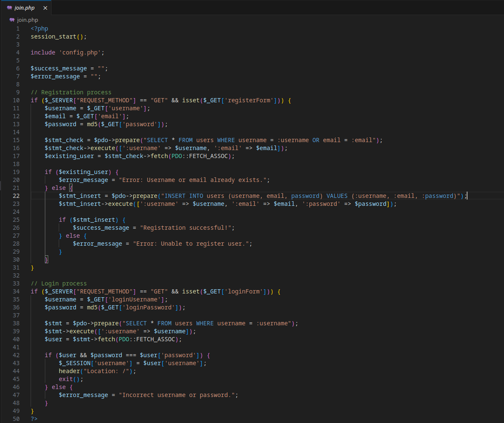Image resolution: width=504 pixels, height=423 pixels.
Task: Click line number 34 in the gutter
Action: pyautogui.click(x=16, y=291)
